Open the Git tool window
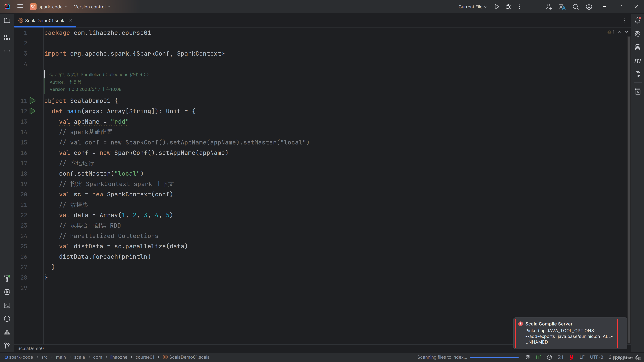The height and width of the screenshot is (362, 644). pos(7,346)
